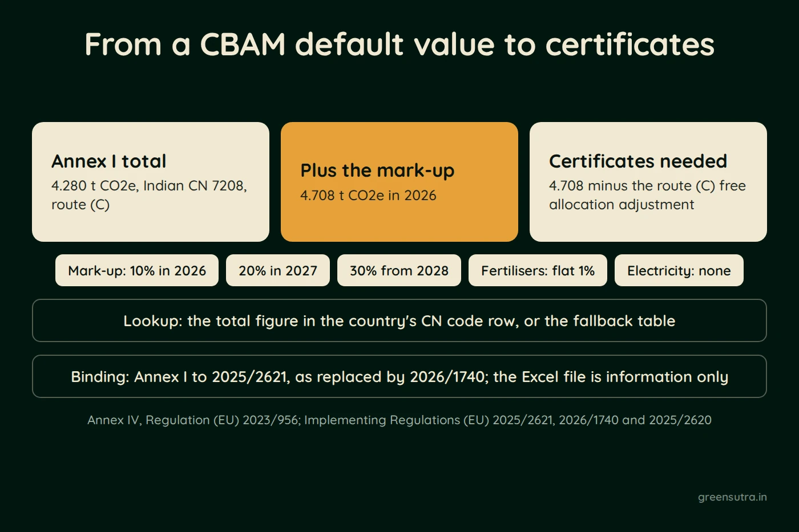Click the 'Electricity: none' chip

(x=679, y=270)
